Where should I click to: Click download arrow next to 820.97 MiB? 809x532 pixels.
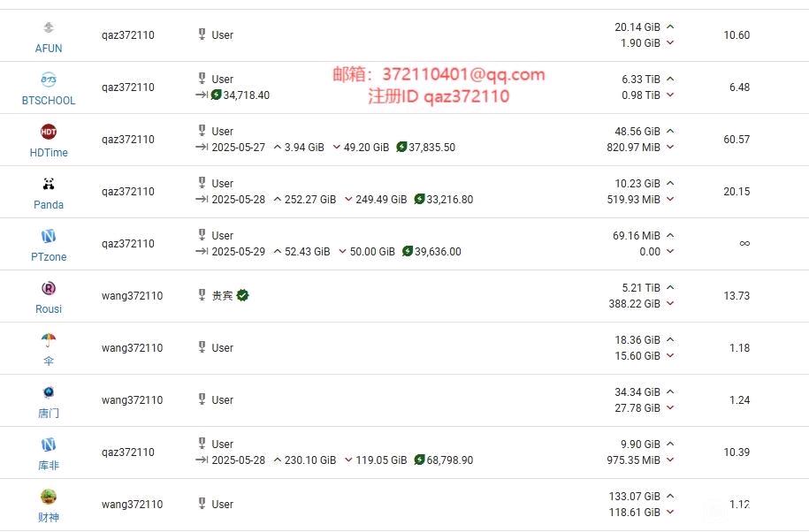pyautogui.click(x=670, y=148)
